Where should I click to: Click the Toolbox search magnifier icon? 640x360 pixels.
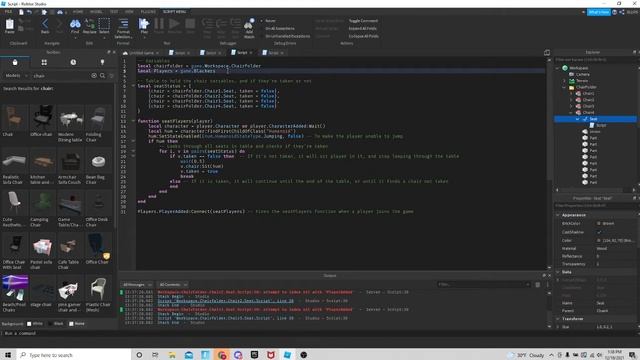[102, 76]
